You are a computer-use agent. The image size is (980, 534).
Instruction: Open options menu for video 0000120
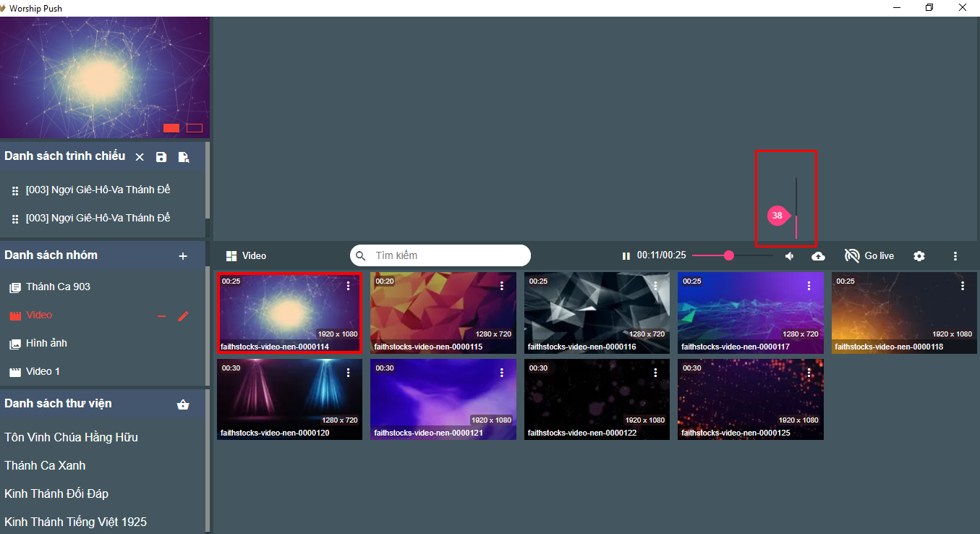coord(349,373)
